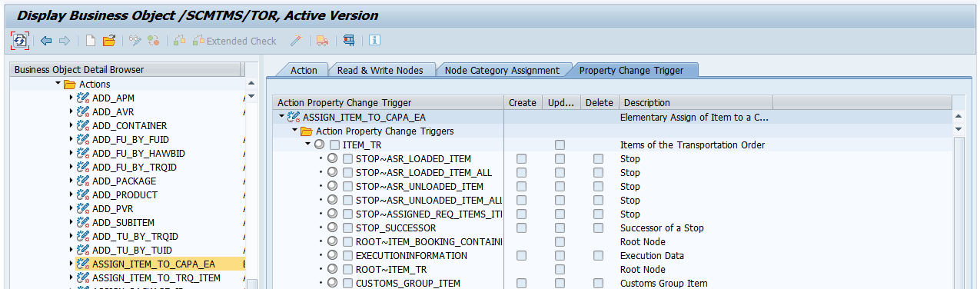The width and height of the screenshot is (980, 289).
Task: Go back with the left arrow icon
Action: (46, 41)
